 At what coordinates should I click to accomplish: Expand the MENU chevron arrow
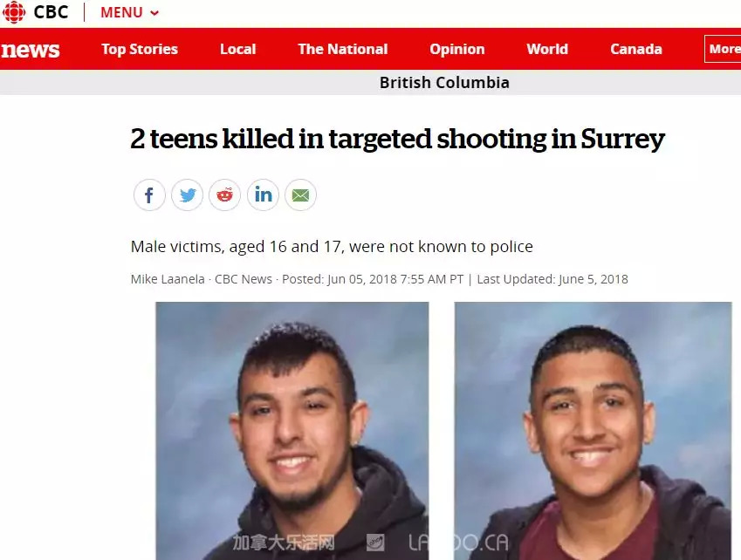pyautogui.click(x=154, y=13)
